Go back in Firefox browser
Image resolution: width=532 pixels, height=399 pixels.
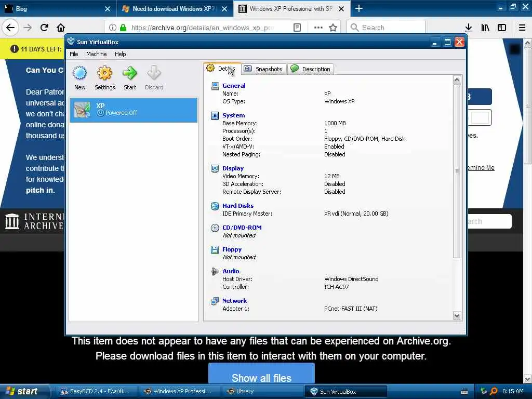10,28
